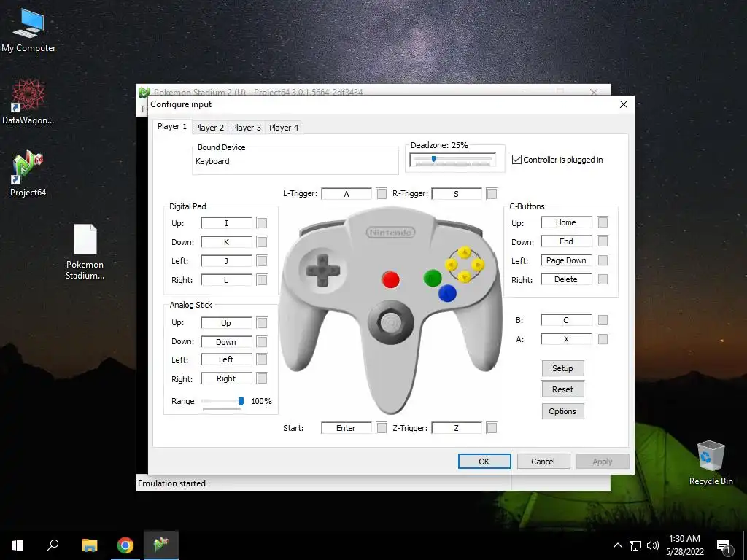Switch to Project64 taskbar icon
The image size is (747, 560).
click(161, 545)
